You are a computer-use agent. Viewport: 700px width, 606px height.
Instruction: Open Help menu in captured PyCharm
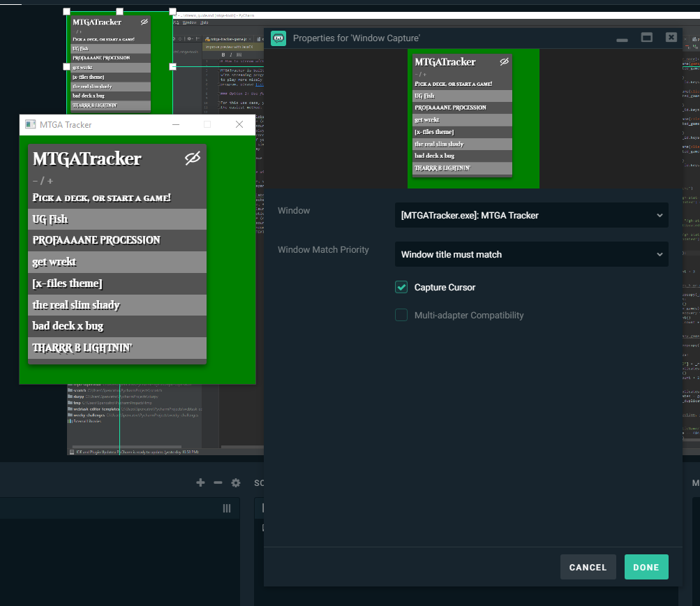pos(204,22)
